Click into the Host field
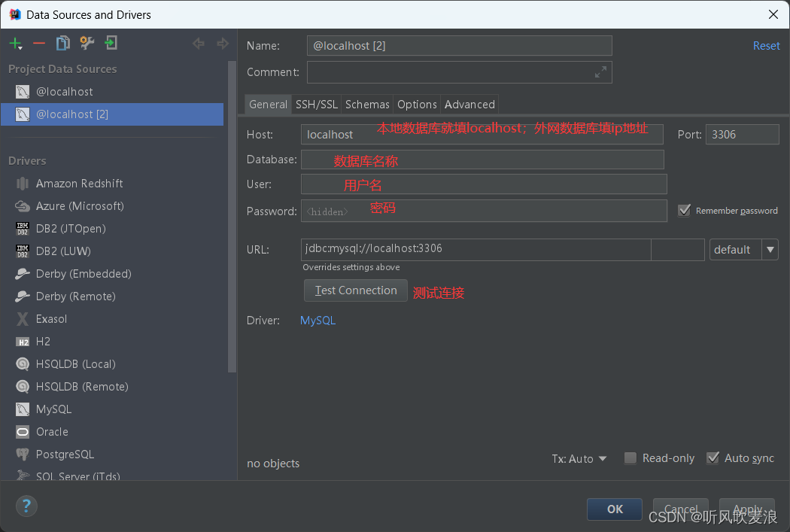This screenshot has width=790, height=532. pyautogui.click(x=482, y=135)
